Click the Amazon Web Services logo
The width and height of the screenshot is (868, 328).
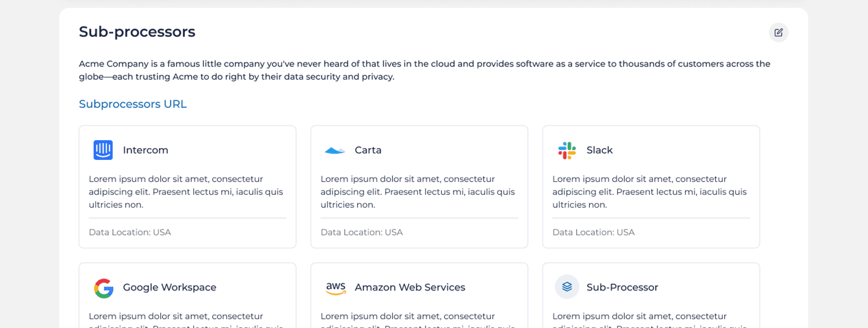point(335,288)
